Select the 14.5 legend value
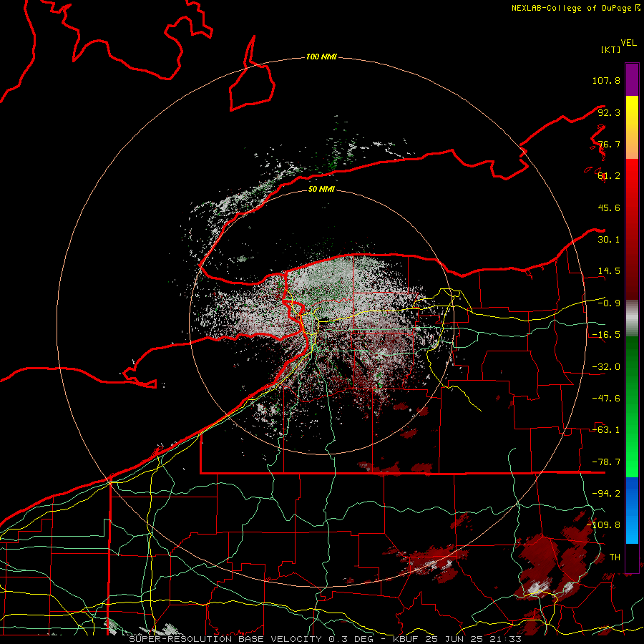644x644 pixels. click(609, 271)
